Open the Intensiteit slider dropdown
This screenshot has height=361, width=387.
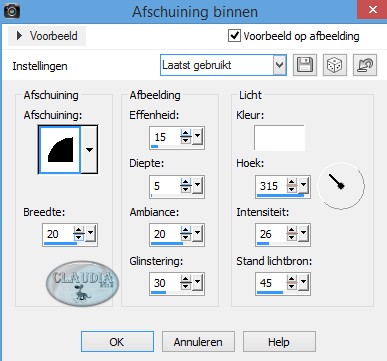(x=303, y=234)
